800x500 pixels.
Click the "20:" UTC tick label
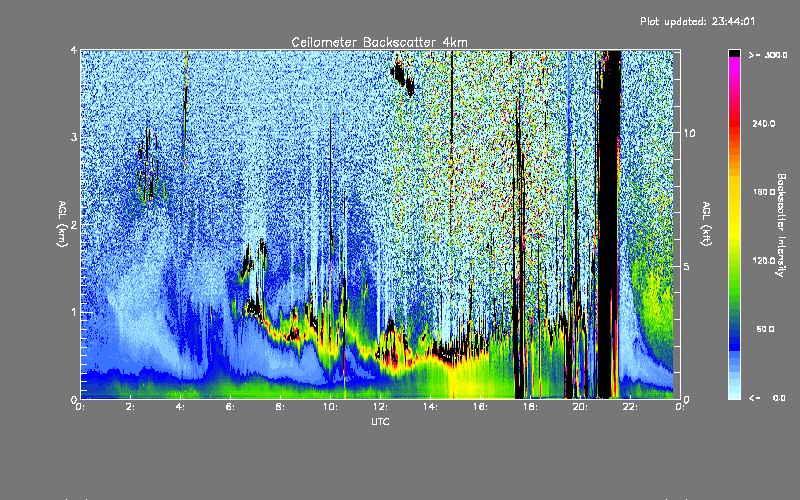580,407
